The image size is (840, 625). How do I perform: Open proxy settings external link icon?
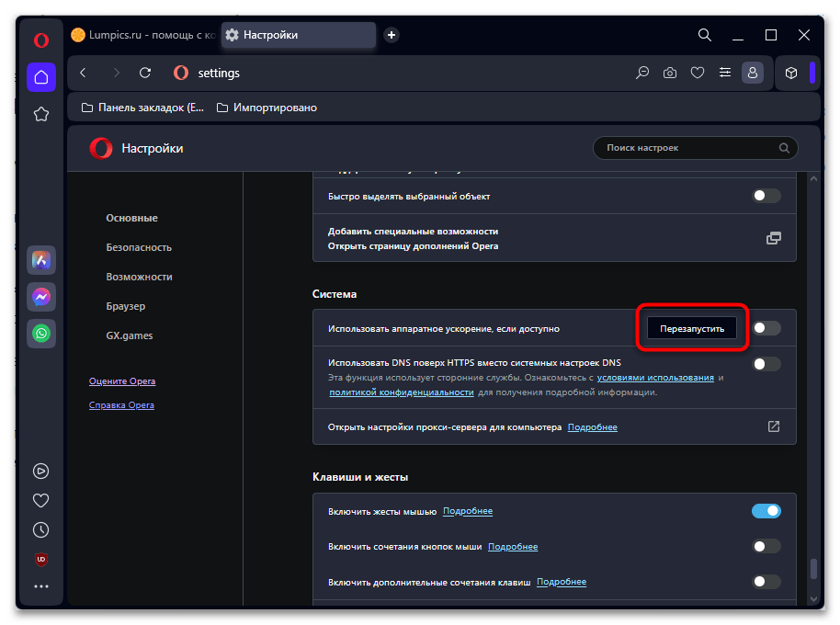click(x=774, y=426)
